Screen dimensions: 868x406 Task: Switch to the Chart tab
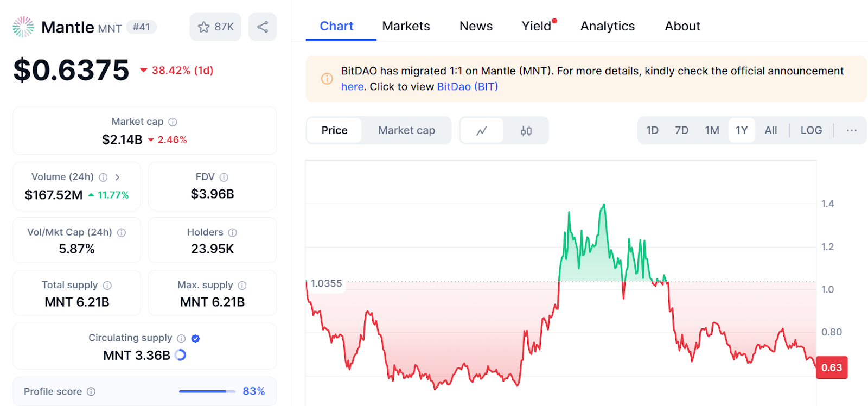pyautogui.click(x=336, y=26)
